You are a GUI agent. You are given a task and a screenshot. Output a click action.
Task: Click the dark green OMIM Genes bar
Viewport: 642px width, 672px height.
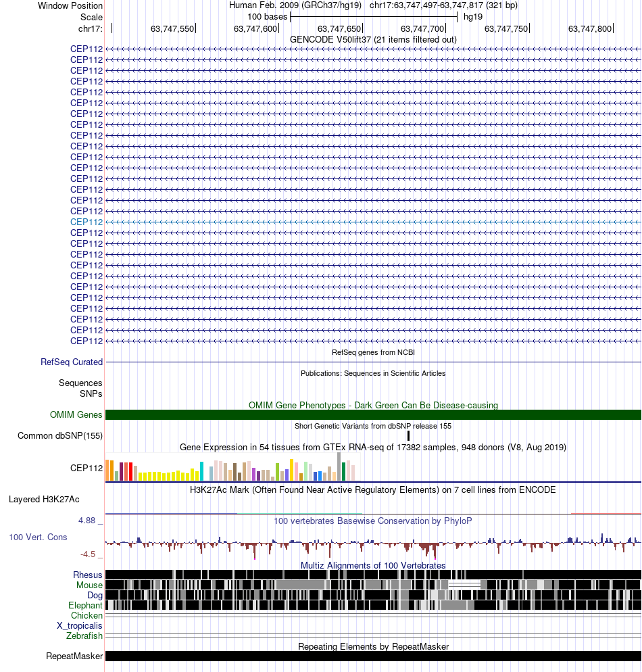click(373, 414)
